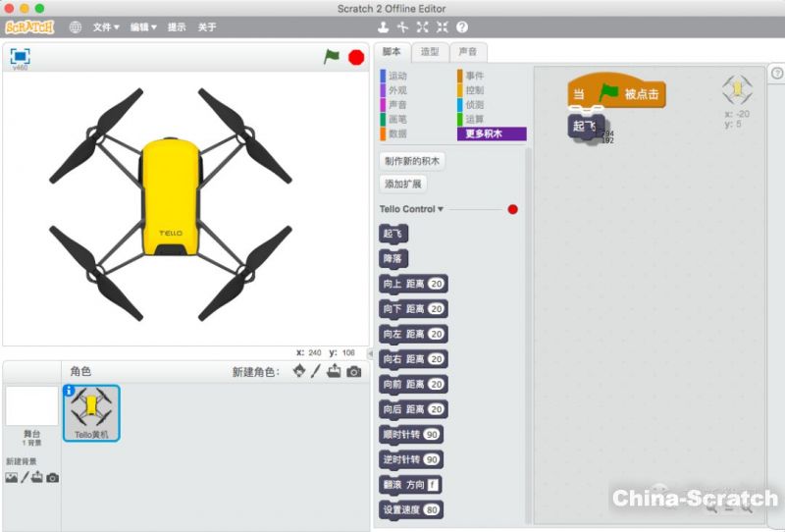Edit the value 80 in the 设置速度 block
The width and height of the screenshot is (785, 532).
click(x=432, y=510)
